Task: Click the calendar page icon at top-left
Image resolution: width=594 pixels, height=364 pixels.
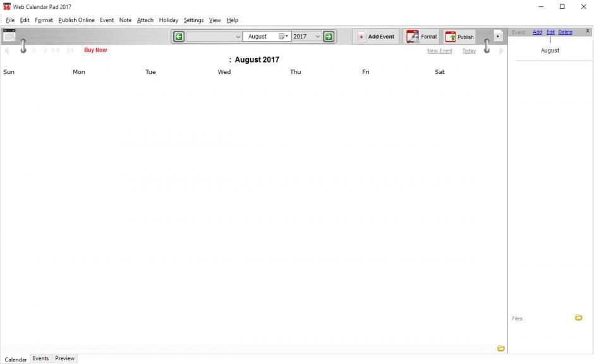Action: 9,35
